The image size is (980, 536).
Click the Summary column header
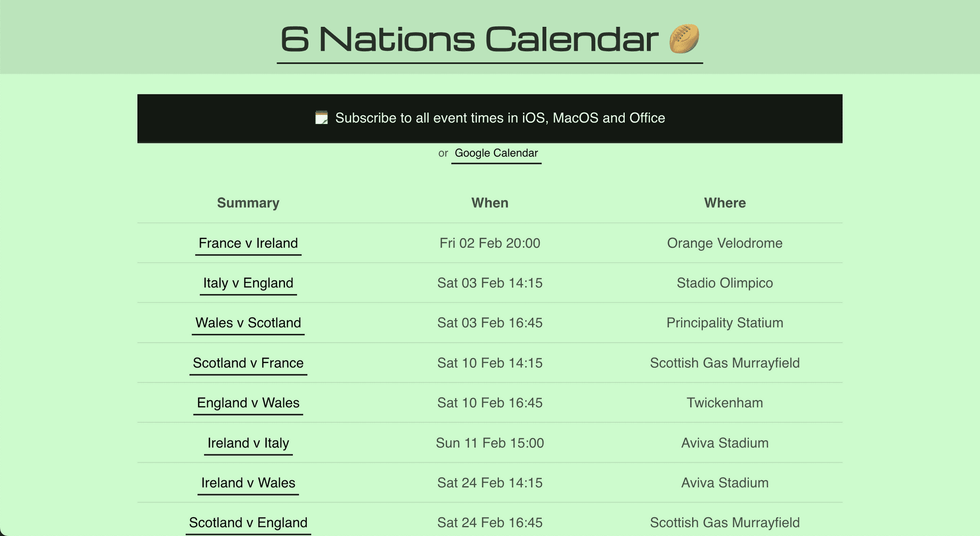click(x=248, y=203)
